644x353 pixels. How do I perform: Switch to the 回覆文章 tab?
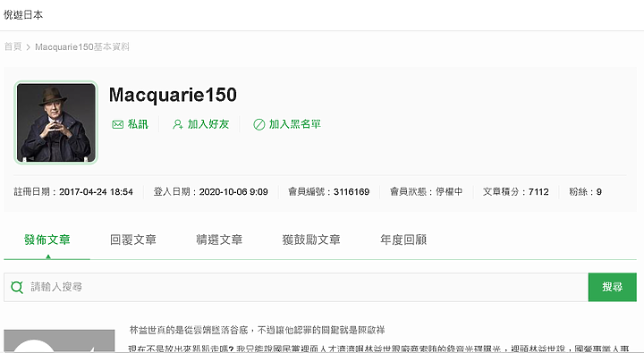click(x=133, y=240)
